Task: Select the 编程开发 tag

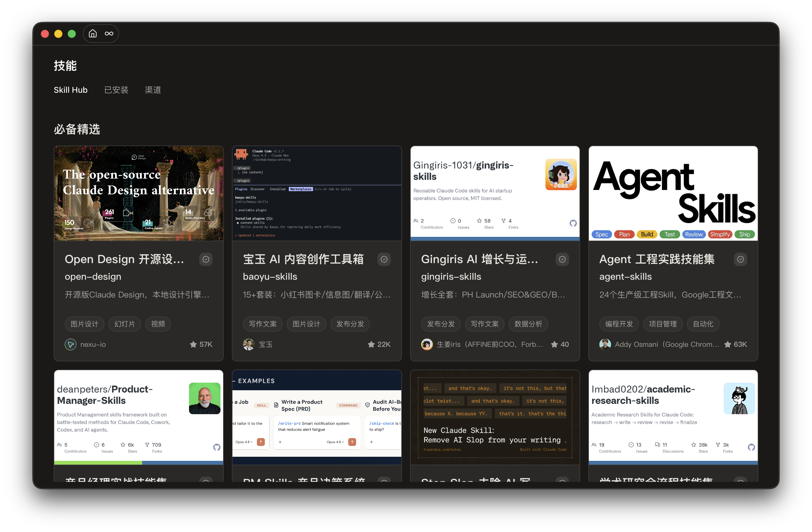Action: pyautogui.click(x=619, y=324)
